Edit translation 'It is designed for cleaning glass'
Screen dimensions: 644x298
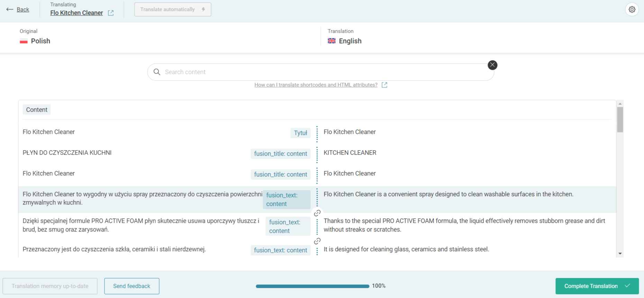(406, 249)
